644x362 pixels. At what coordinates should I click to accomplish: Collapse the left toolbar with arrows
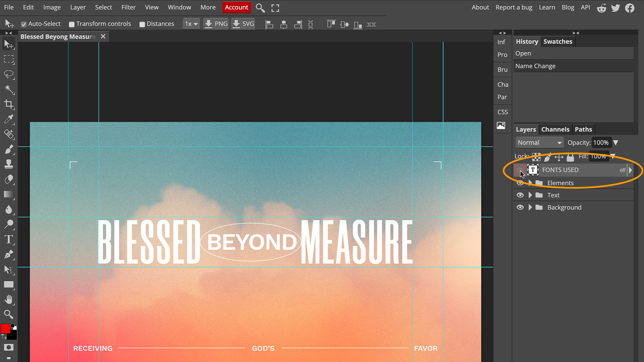9,33
